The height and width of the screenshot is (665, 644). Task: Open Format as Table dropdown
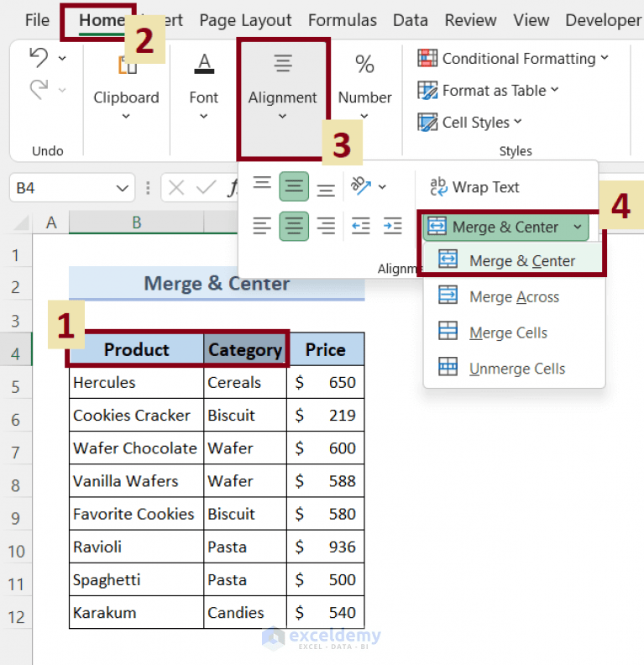pyautogui.click(x=489, y=91)
